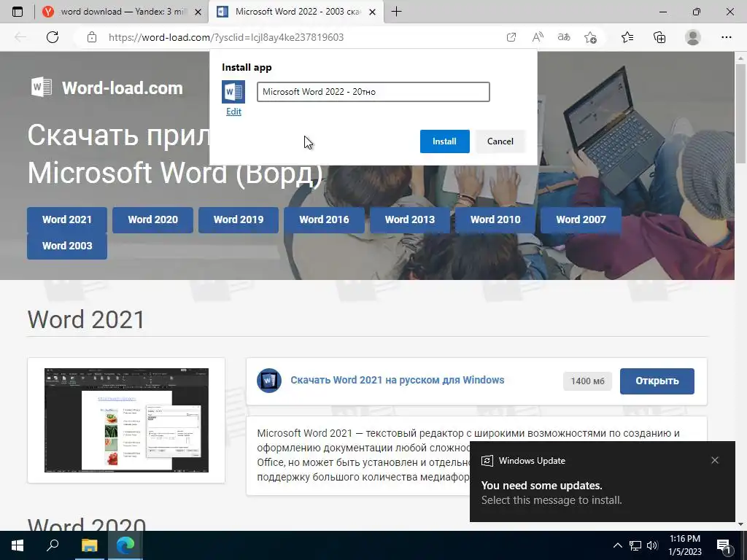
Task: Click the address bar URL word-load.com
Action: point(226,37)
